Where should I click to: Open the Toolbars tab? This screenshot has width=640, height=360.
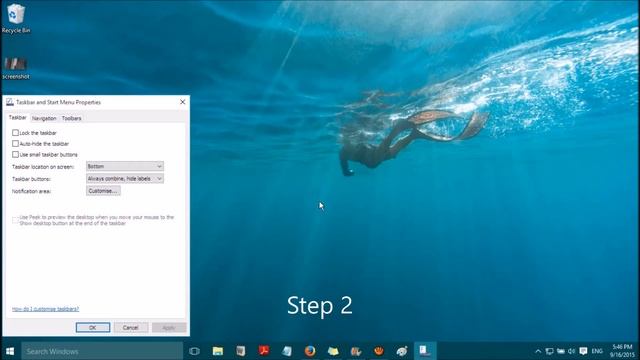(71, 118)
